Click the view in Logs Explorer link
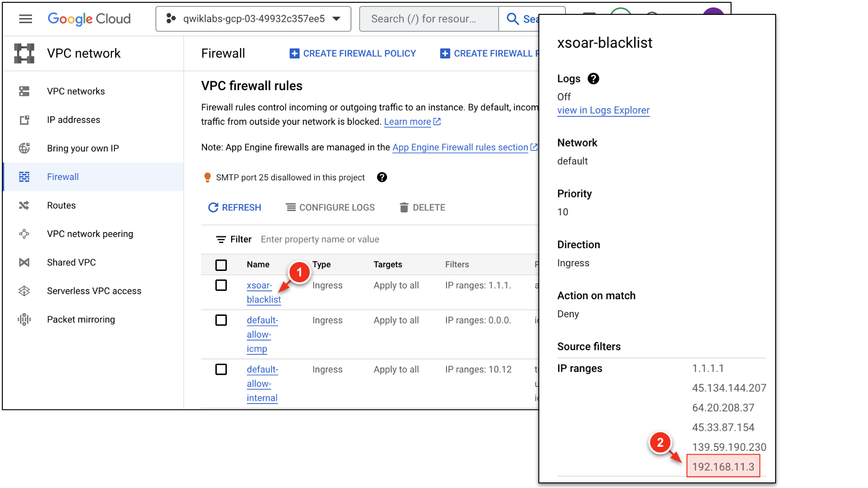Image resolution: width=868 pixels, height=488 pixels. tap(603, 110)
